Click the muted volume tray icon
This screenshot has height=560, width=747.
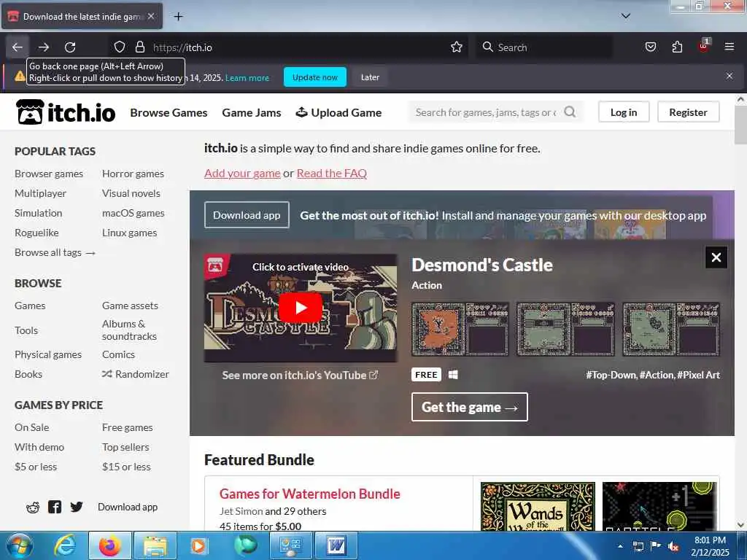click(673, 546)
